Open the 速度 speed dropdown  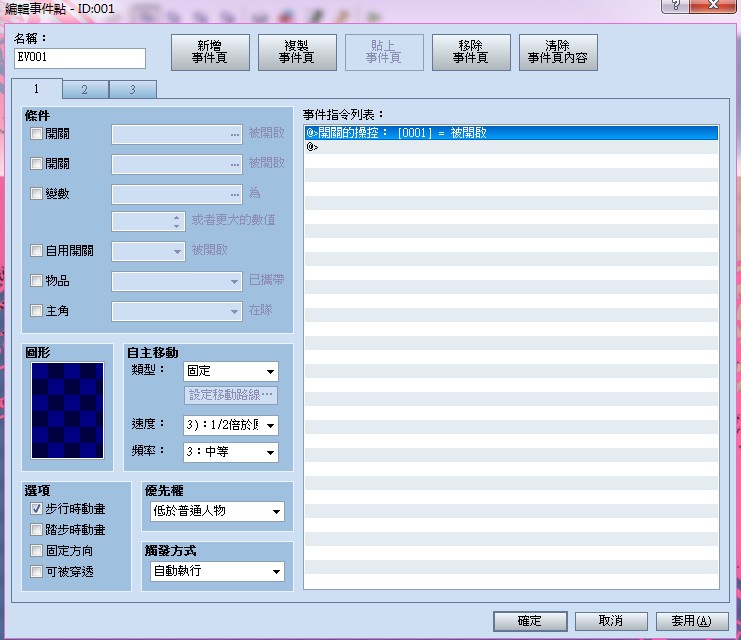pyautogui.click(x=231, y=425)
